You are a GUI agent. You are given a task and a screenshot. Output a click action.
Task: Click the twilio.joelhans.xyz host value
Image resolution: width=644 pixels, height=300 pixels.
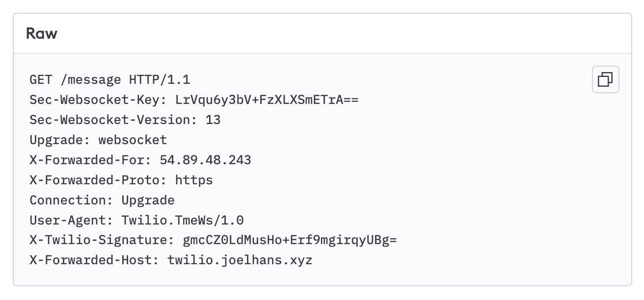(240, 260)
